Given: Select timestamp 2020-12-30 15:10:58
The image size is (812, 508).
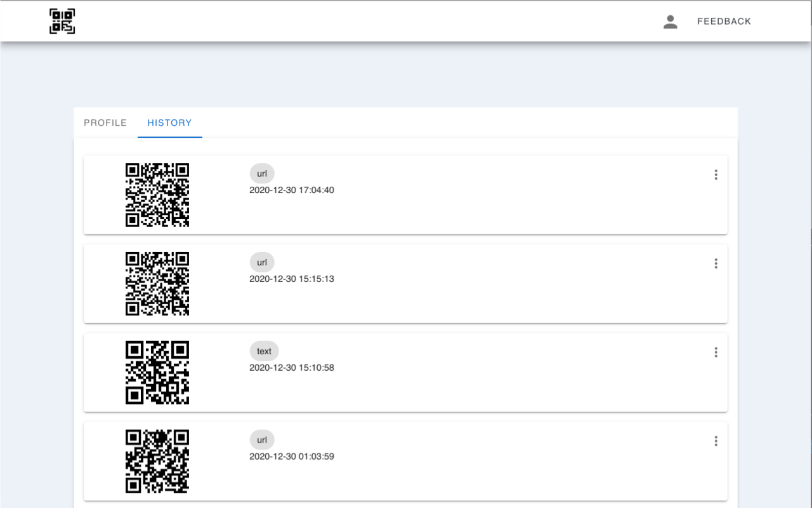Looking at the screenshot, I should coord(292,368).
